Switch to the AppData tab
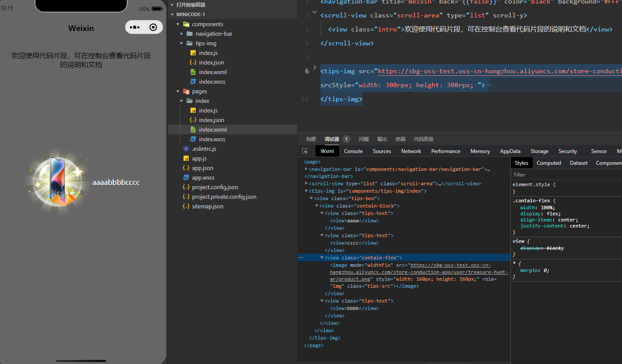The height and width of the screenshot is (364, 622). [510, 151]
